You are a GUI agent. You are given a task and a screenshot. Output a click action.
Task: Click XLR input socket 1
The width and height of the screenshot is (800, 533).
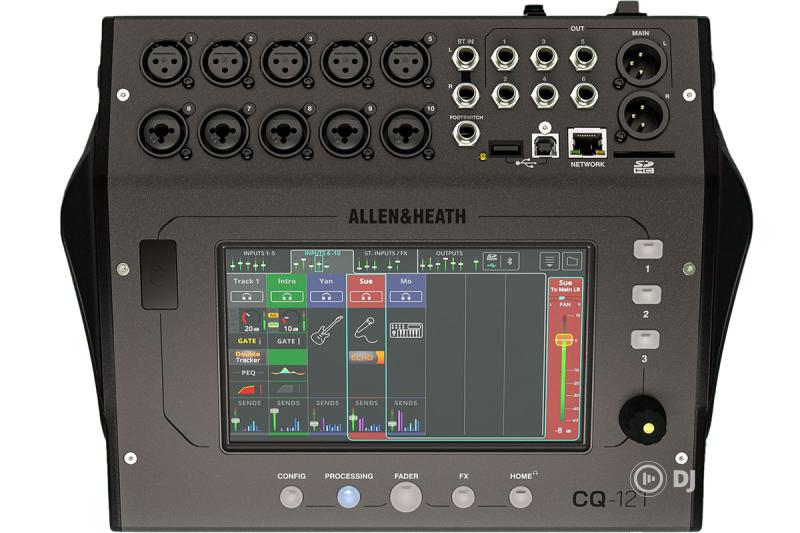166,62
